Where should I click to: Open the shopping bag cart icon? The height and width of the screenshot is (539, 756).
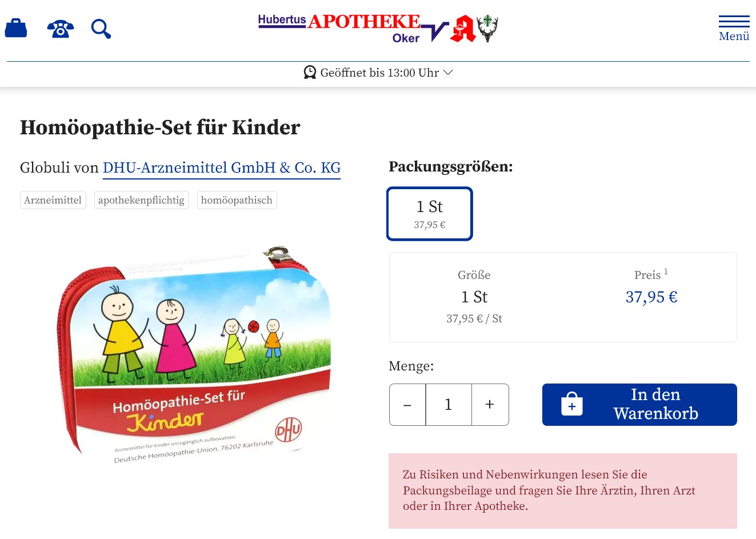[x=16, y=28]
